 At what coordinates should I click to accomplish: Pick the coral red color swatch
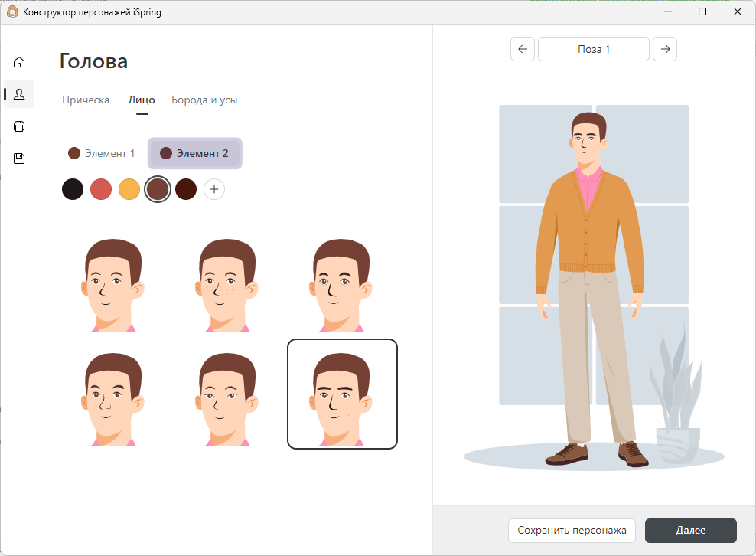coord(101,189)
